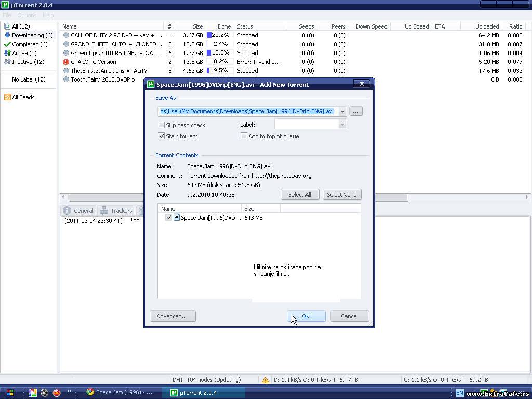Click the Space.Jam file icon in Torrent Contents
The width and height of the screenshot is (532, 399).
pyautogui.click(x=177, y=218)
